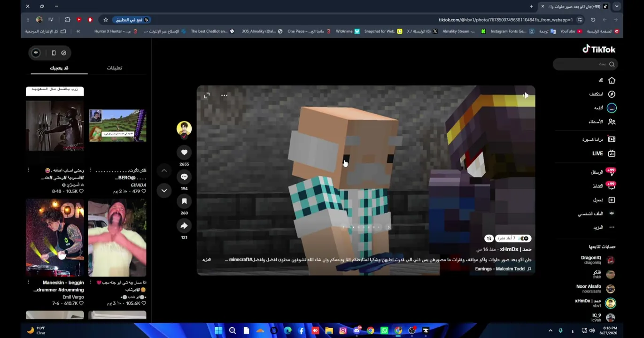This screenshot has width=644, height=338.
Task: Open the TikTok home feed icon
Action: (612, 80)
